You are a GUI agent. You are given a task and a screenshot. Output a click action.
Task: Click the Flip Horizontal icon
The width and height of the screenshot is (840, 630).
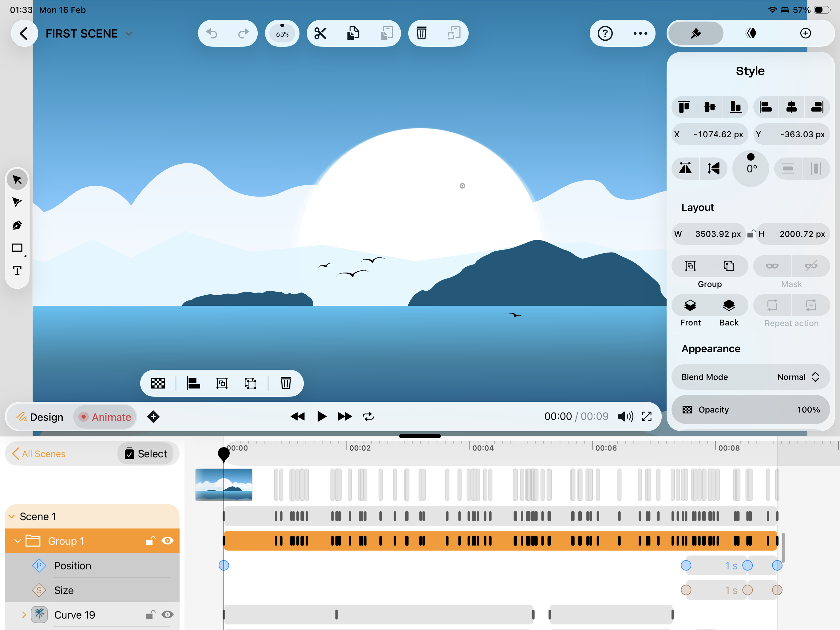[685, 168]
